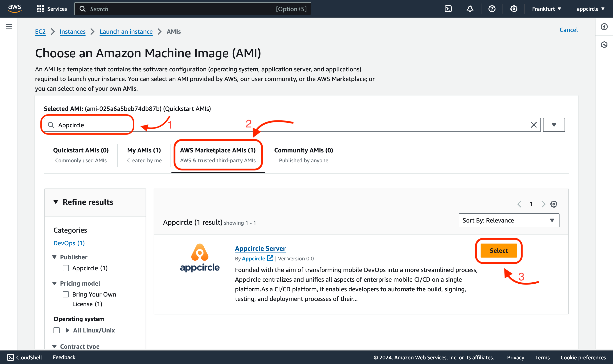Open Appcircle publisher external link icon
This screenshot has width=613, height=364.
click(x=270, y=258)
